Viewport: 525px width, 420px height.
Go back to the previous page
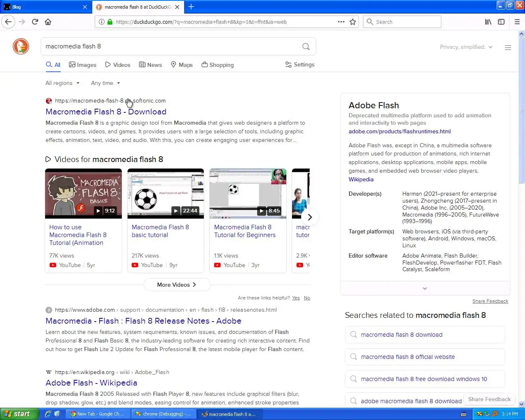[8, 22]
